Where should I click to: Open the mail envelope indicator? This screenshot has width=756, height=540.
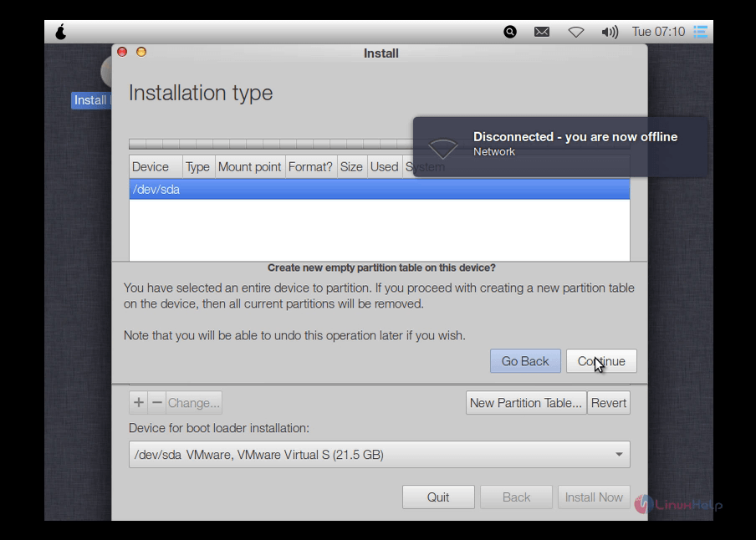pyautogui.click(x=542, y=31)
